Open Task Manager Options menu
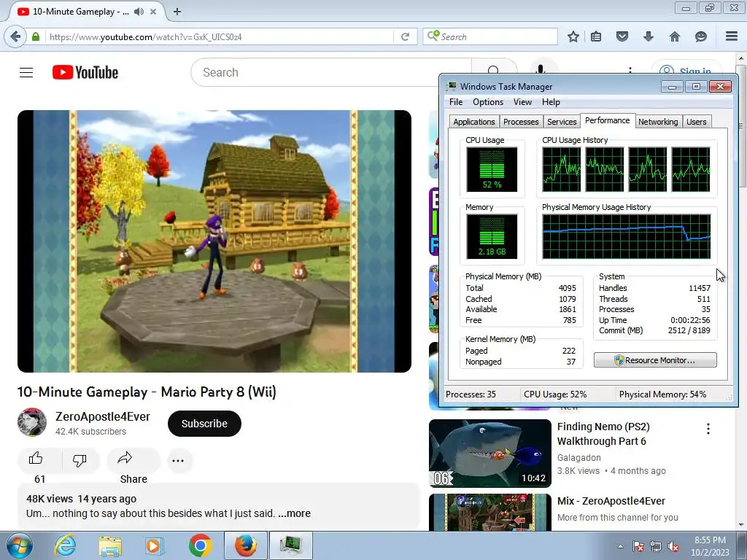This screenshot has width=747, height=560. pos(488,102)
